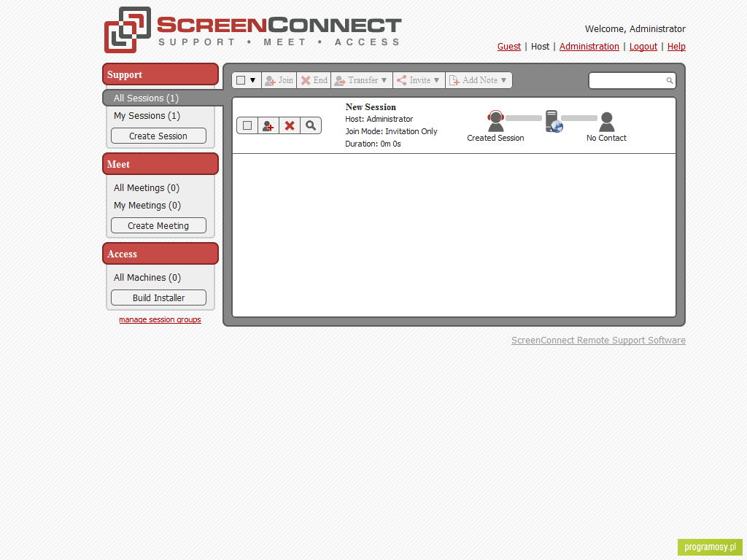
Task: Click the Logout link
Action: tap(643, 47)
